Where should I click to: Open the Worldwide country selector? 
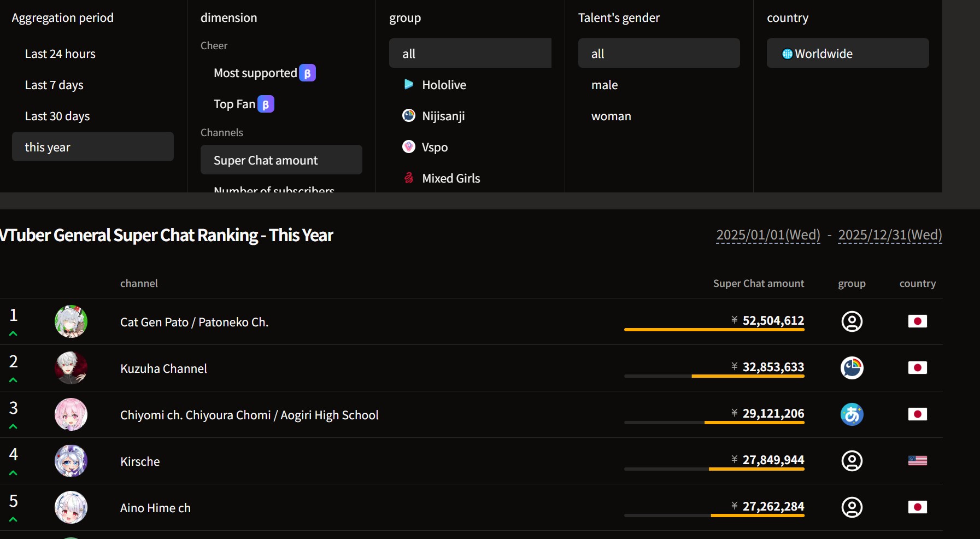pos(847,53)
